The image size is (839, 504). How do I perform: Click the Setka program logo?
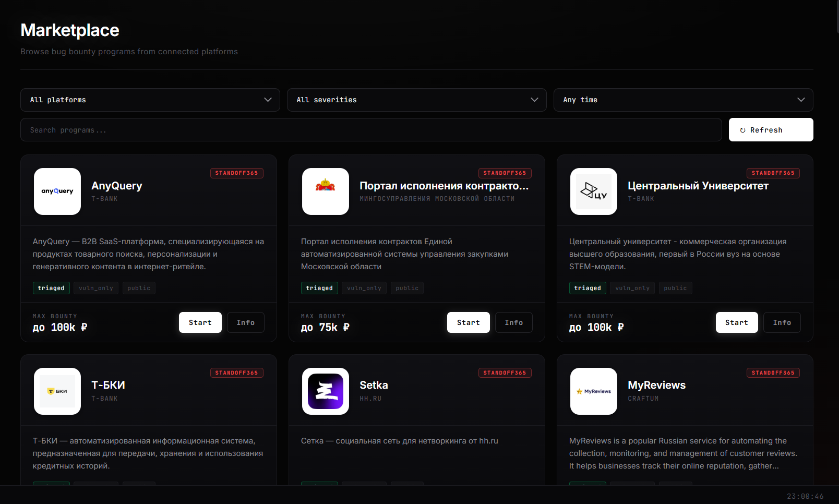coord(326,391)
